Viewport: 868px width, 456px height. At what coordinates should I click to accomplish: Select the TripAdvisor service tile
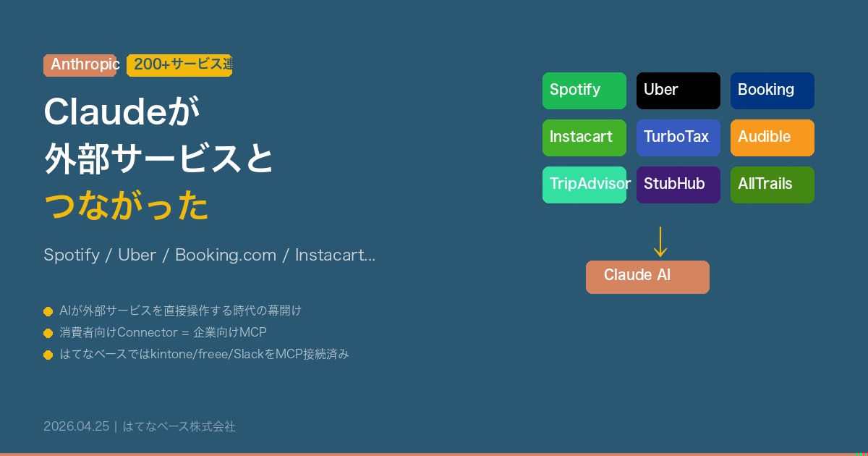(584, 185)
